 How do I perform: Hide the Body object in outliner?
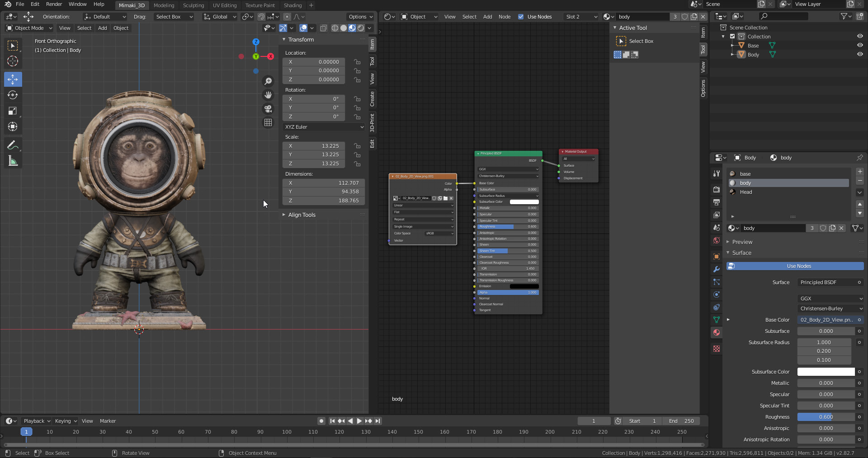click(859, 55)
